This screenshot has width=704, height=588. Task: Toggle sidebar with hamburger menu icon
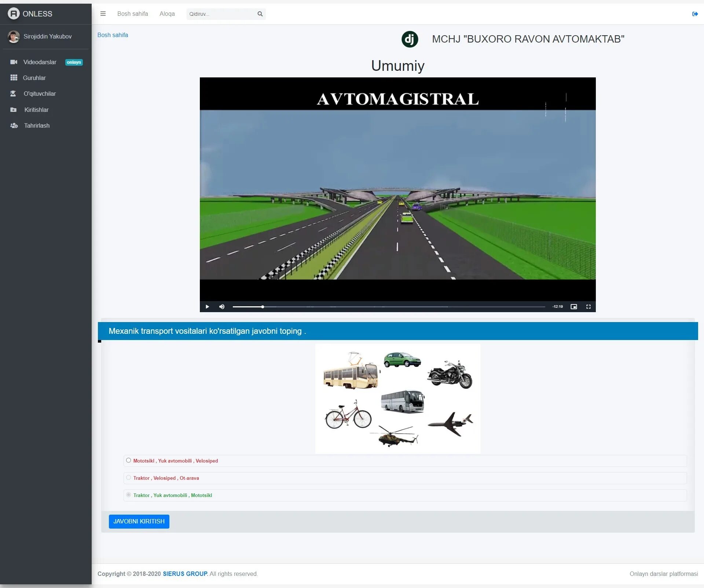point(103,14)
